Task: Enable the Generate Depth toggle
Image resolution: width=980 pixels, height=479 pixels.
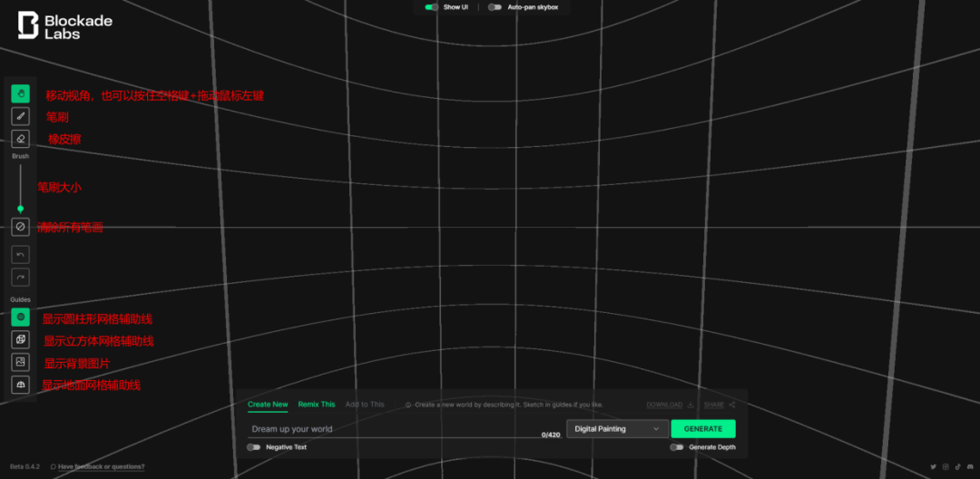Action: click(676, 447)
